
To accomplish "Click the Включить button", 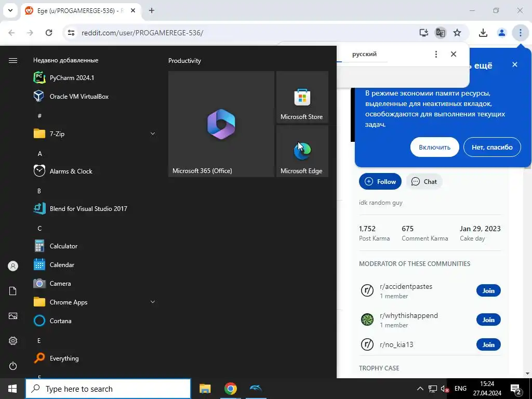I will click(x=435, y=147).
